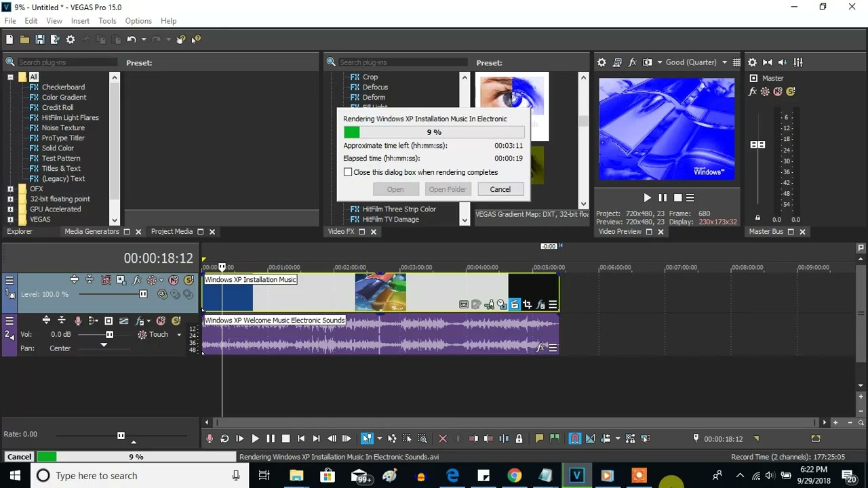Toggle track motion on video track
The width and height of the screenshot is (868, 488).
(121, 280)
